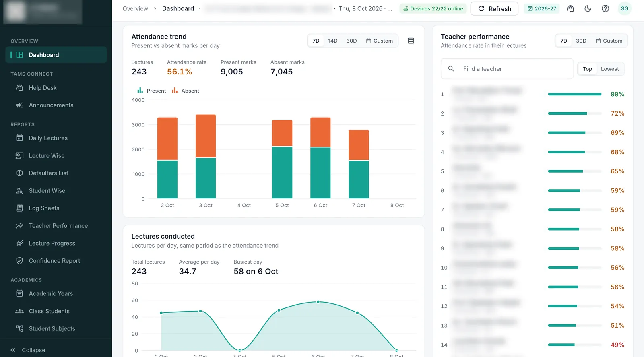The height and width of the screenshot is (357, 644).
Task: Click the 7 Oct absent bar segment
Action: tap(359, 145)
